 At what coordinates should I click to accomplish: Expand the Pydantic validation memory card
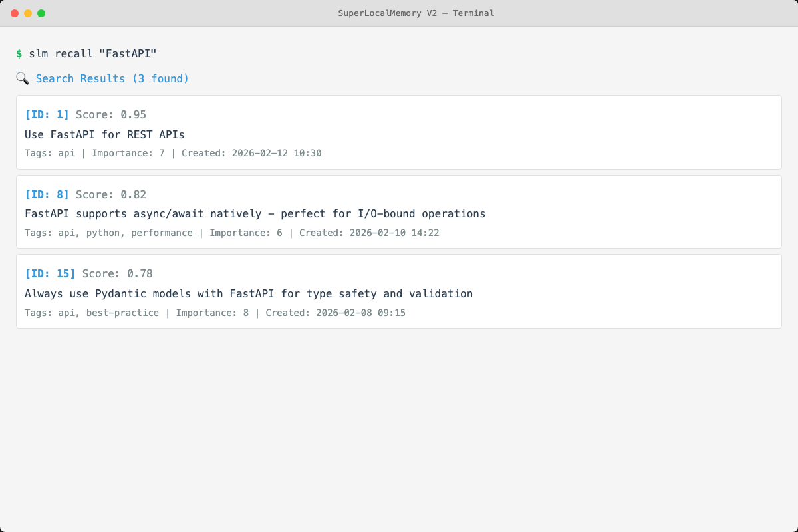coord(399,291)
